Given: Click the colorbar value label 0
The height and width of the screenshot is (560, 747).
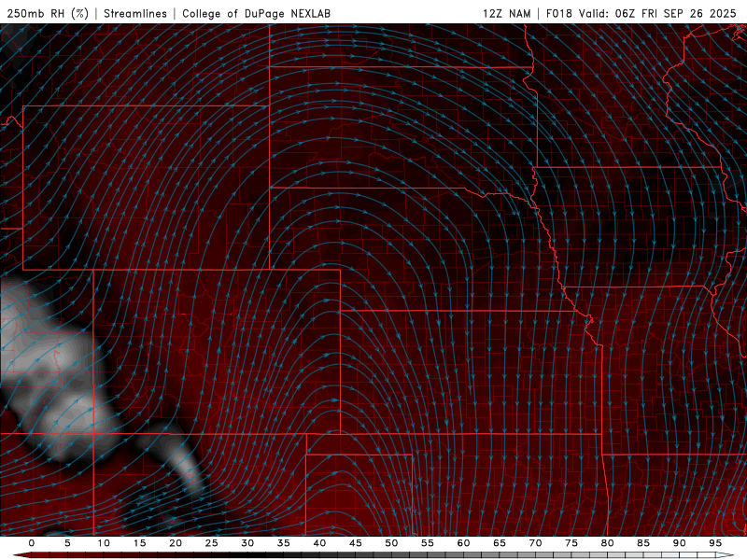Looking at the screenshot, I should click(x=32, y=543).
